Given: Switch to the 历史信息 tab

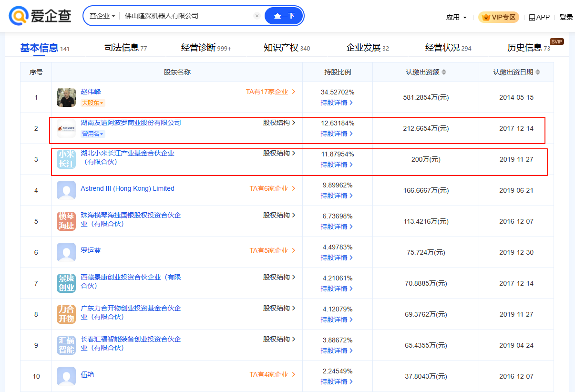Looking at the screenshot, I should tap(529, 48).
